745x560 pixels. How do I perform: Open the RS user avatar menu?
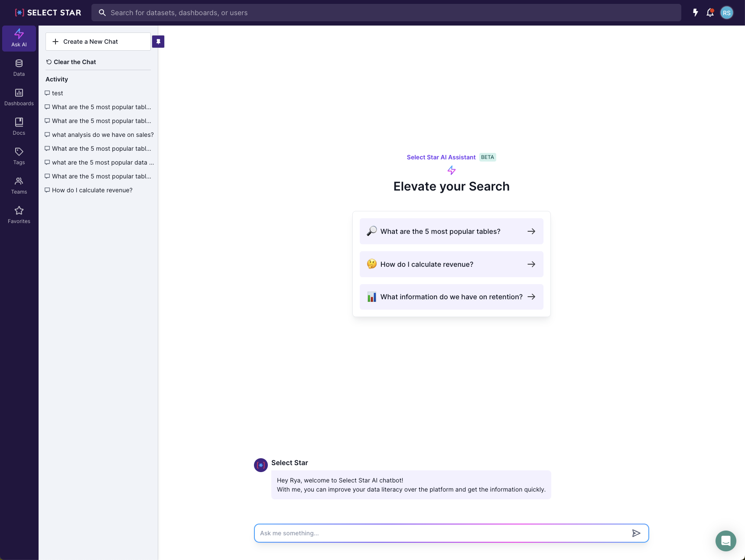point(726,13)
